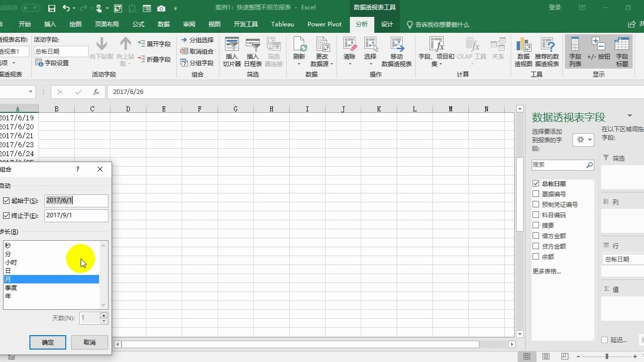Screen dimensions: 644x362
Task: Click Change Data Source (更改数据源)
Action: click(x=322, y=52)
